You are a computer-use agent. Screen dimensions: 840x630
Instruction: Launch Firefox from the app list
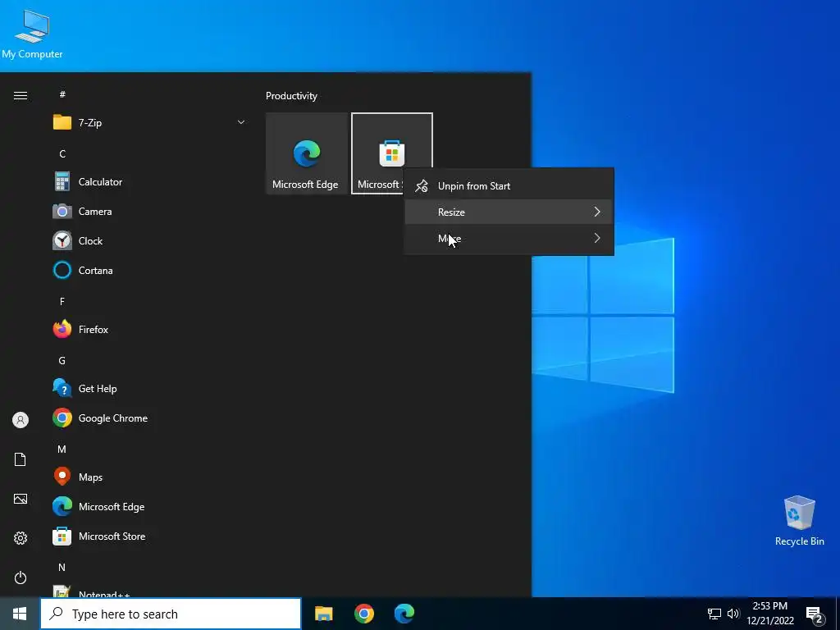150,329
